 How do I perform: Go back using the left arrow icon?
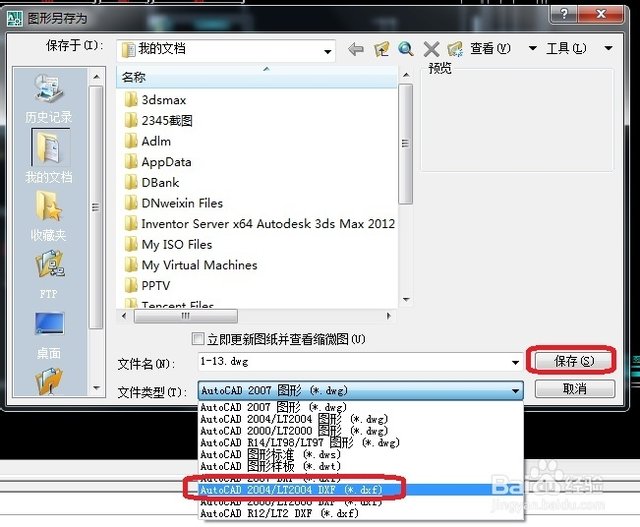[356, 49]
